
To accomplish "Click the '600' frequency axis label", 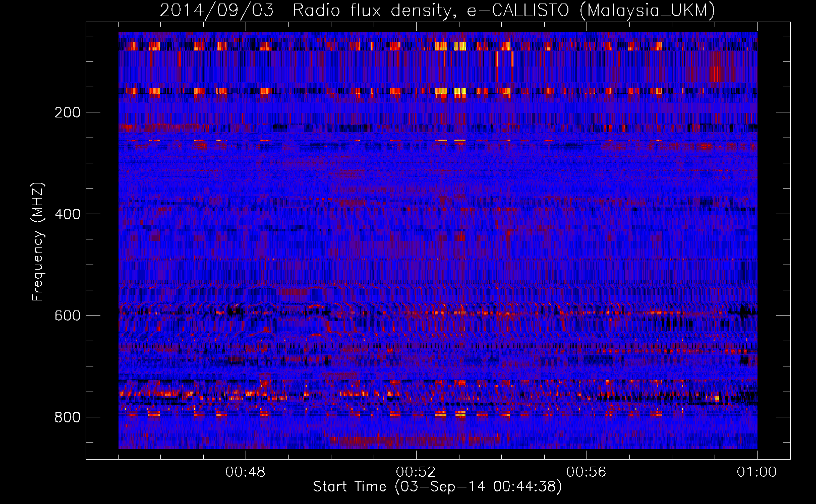I will tap(67, 316).
